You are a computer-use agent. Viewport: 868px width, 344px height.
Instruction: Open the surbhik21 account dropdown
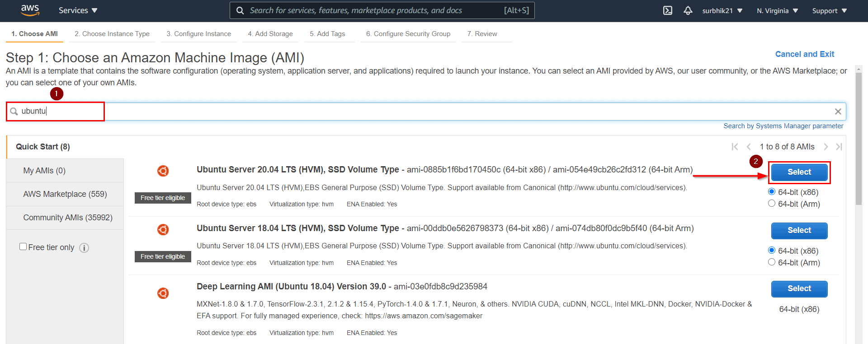coord(722,11)
